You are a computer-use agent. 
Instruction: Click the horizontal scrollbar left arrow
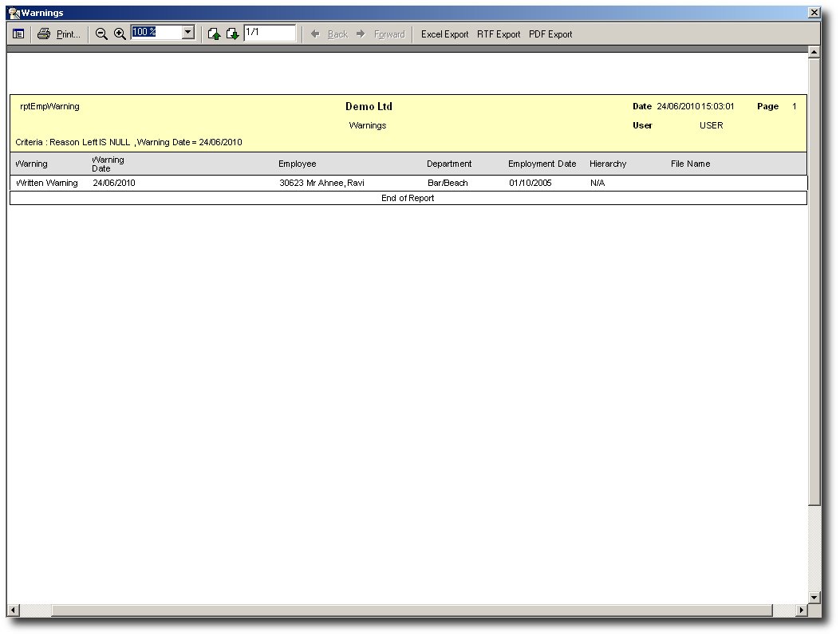tap(13, 610)
